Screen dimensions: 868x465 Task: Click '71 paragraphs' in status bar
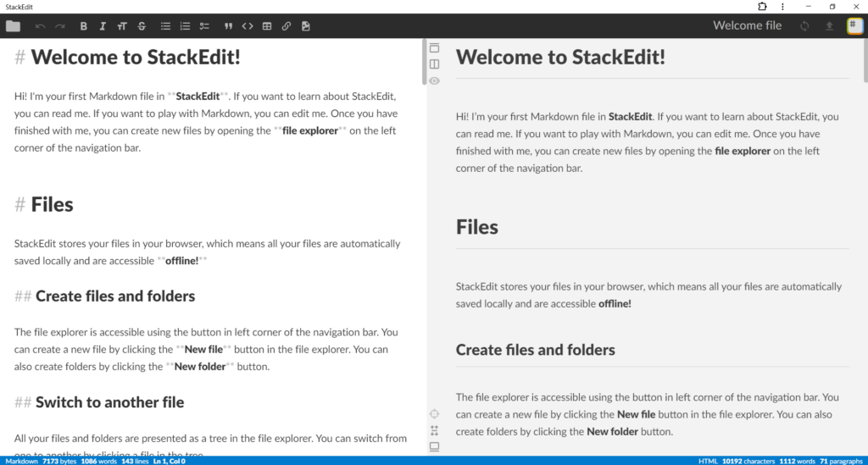pyautogui.click(x=841, y=461)
